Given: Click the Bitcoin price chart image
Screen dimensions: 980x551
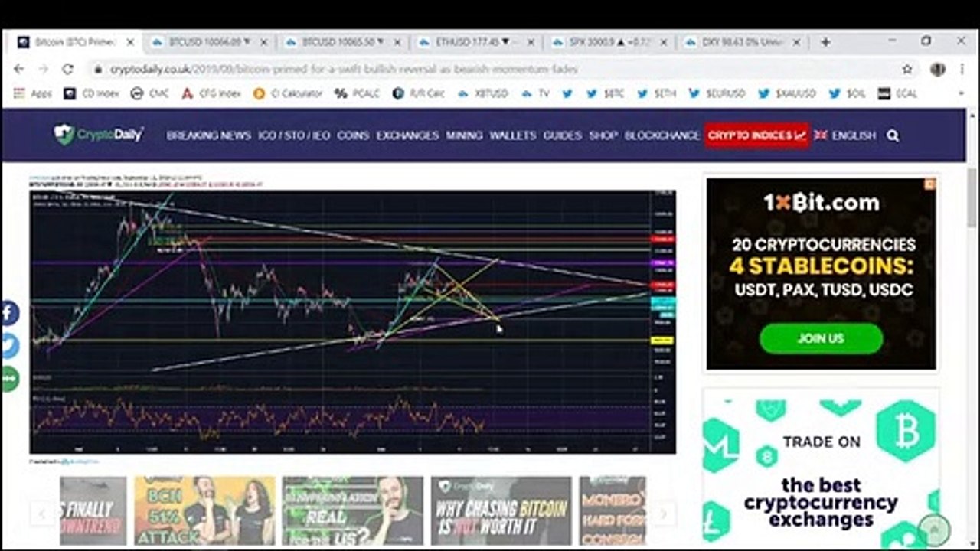Looking at the screenshot, I should tap(352, 321).
